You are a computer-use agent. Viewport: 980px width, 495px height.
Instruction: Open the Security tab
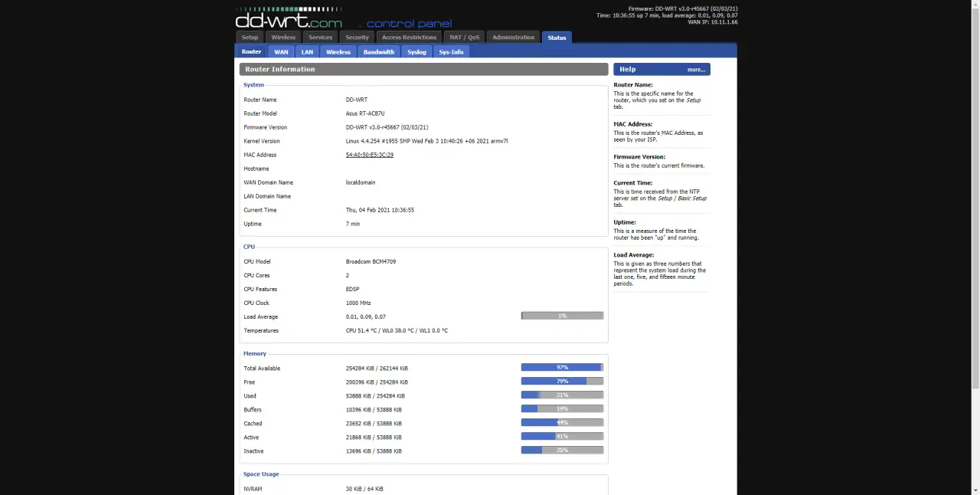pos(357,37)
